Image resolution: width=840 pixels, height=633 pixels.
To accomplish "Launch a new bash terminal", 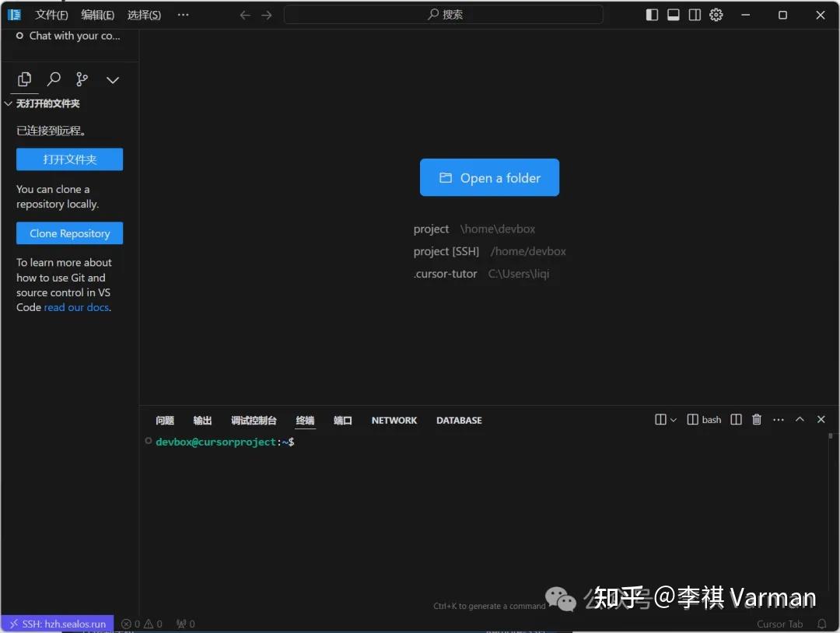I will [x=703, y=419].
